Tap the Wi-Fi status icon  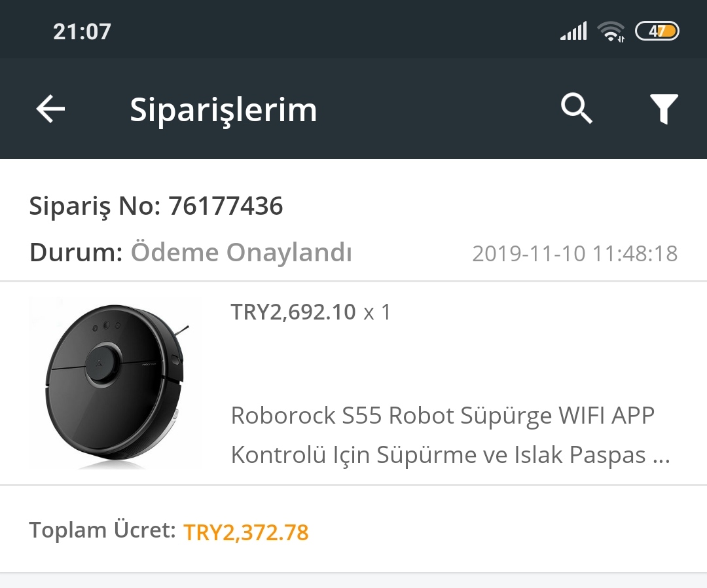[x=611, y=31]
